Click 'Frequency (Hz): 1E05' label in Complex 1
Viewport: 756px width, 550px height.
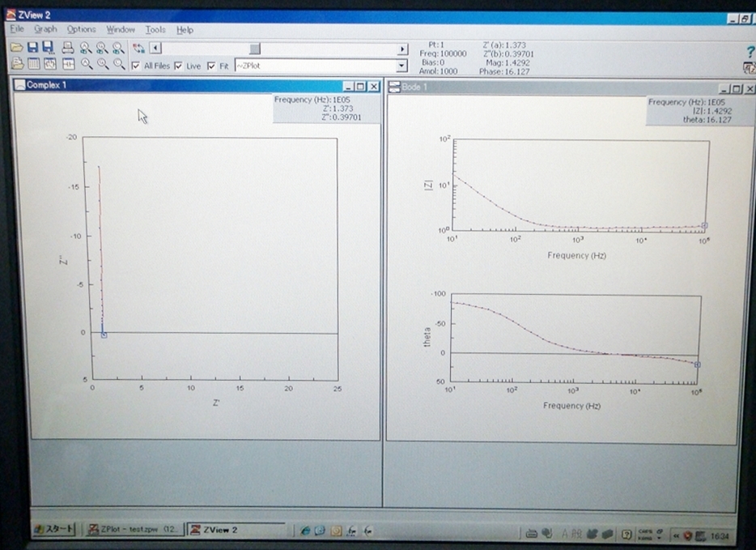coord(312,100)
